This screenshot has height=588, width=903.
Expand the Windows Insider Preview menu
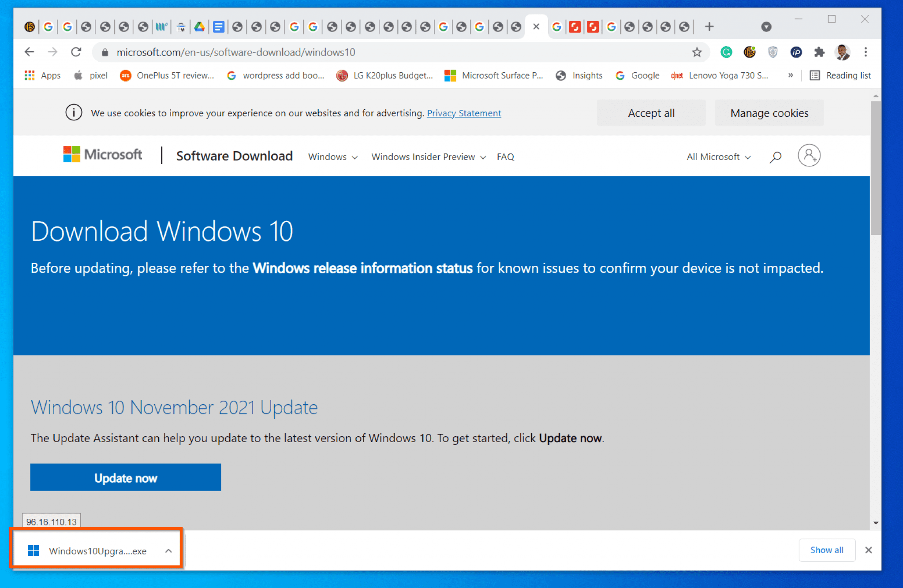point(429,157)
